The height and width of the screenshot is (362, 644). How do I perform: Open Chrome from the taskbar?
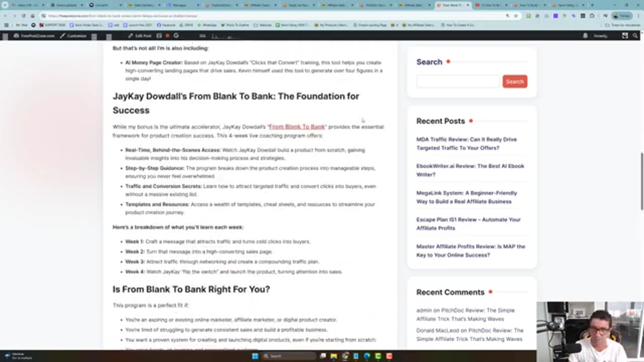click(345, 356)
